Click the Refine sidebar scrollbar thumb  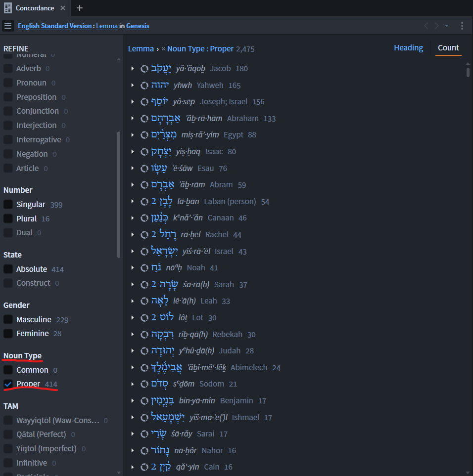[x=118, y=195]
